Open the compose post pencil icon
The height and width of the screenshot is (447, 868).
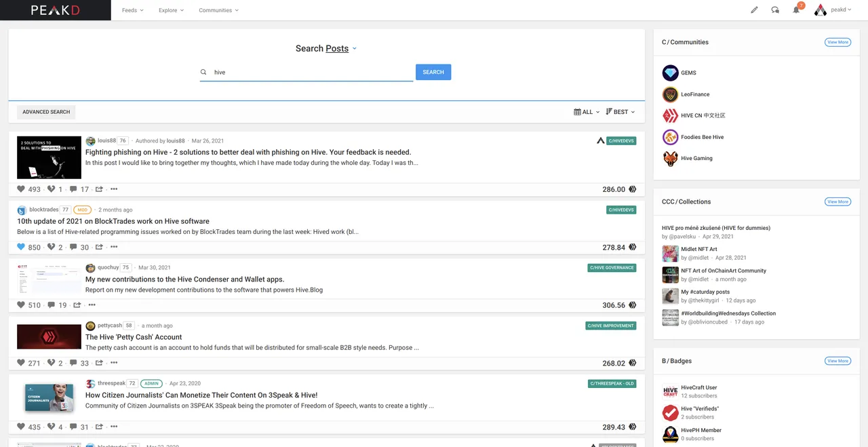pyautogui.click(x=754, y=10)
